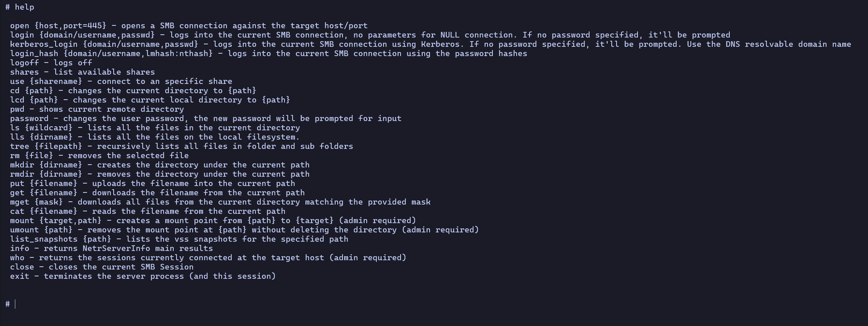868x326 pixels.
Task: Click the 'logoff - logs off' line
Action: (x=51, y=63)
